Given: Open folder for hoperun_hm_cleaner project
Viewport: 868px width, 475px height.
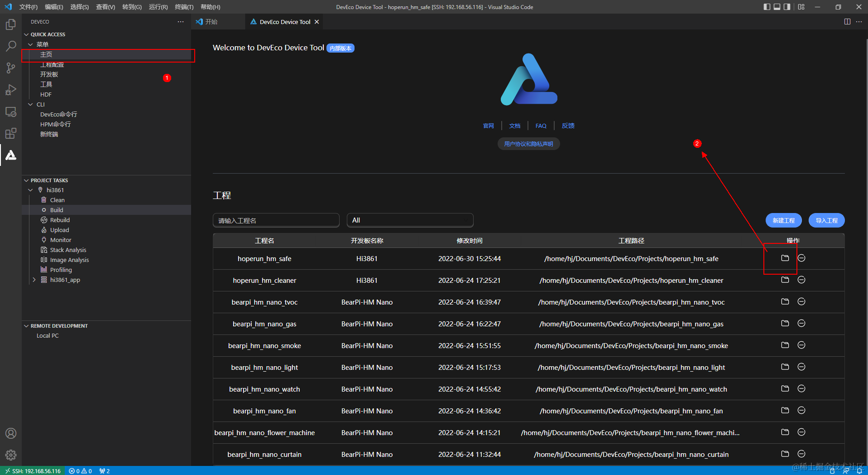Looking at the screenshot, I should (785, 280).
